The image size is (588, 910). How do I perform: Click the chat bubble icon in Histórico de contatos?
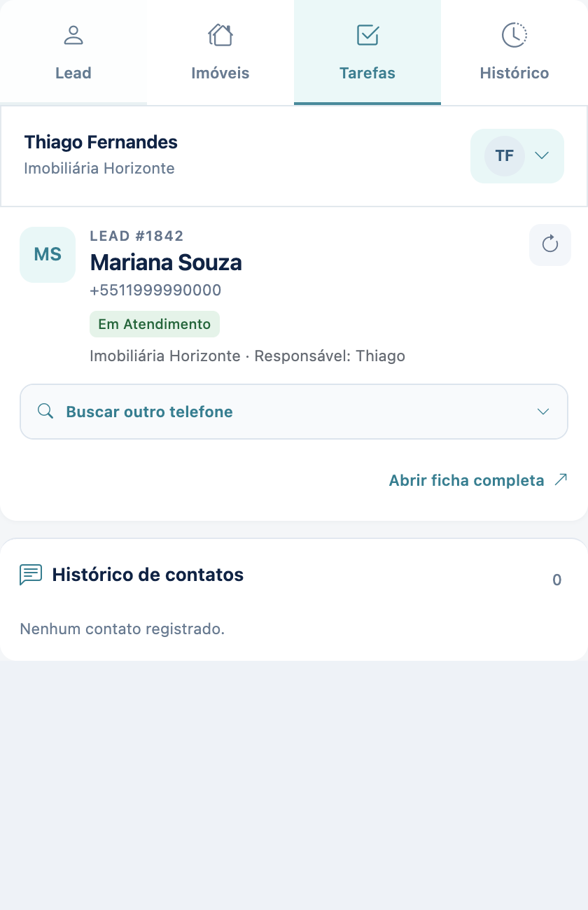click(x=31, y=575)
